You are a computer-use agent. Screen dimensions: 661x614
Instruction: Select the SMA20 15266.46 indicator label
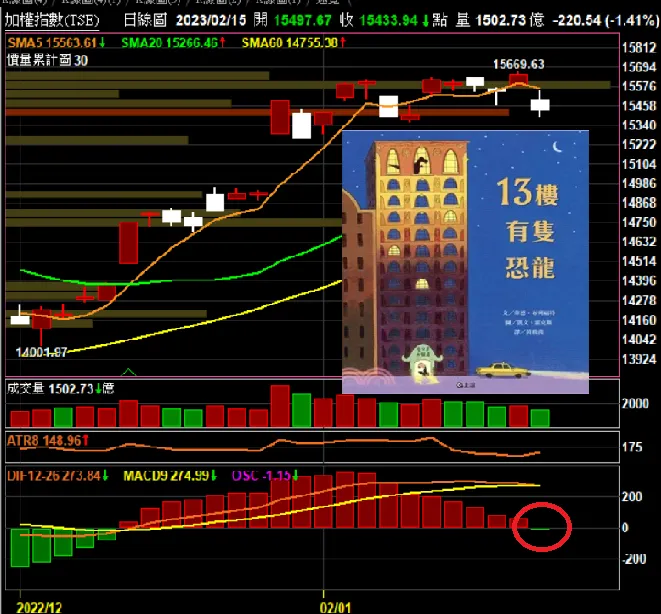point(174,43)
